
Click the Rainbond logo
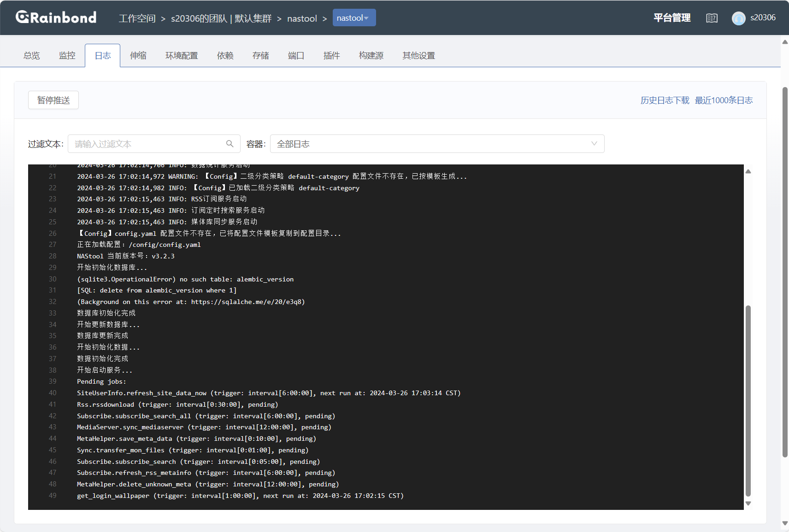(56, 18)
